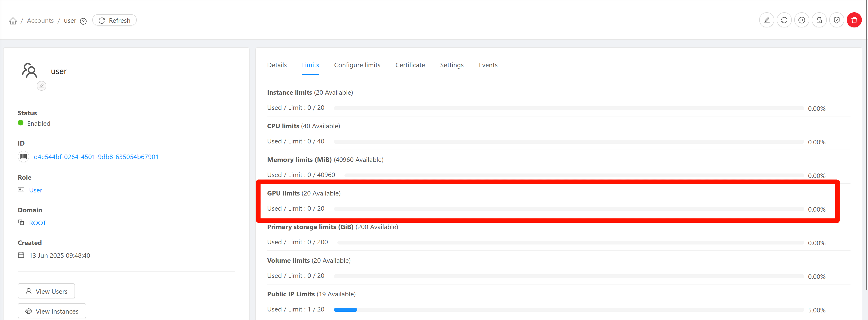Click the domain icon beside ROOT

pos(21,222)
